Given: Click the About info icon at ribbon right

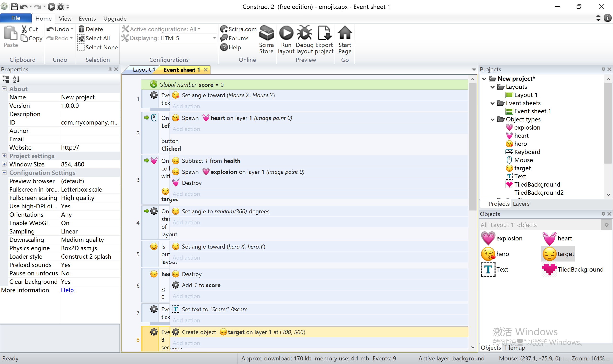Looking at the screenshot, I should [607, 18].
